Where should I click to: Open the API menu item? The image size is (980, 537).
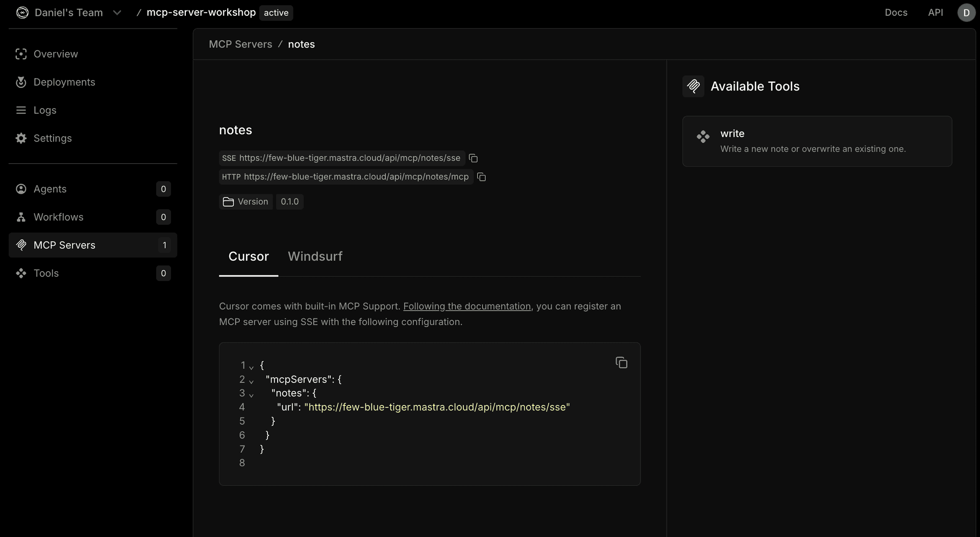(x=936, y=12)
